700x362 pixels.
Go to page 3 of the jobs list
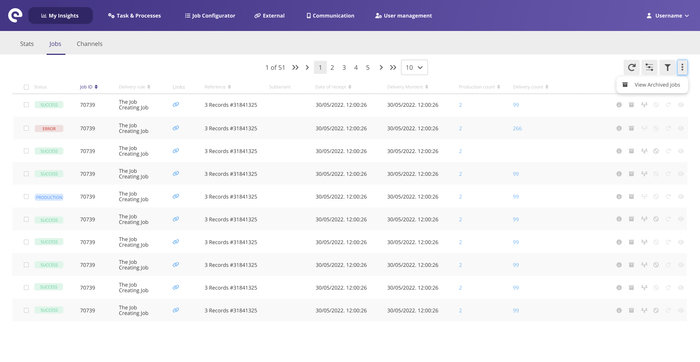[344, 67]
